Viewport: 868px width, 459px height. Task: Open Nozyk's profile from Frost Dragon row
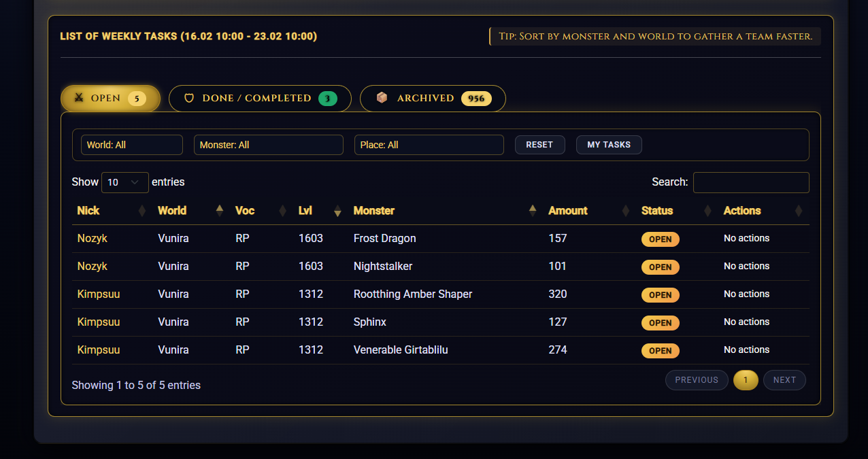[93, 239]
